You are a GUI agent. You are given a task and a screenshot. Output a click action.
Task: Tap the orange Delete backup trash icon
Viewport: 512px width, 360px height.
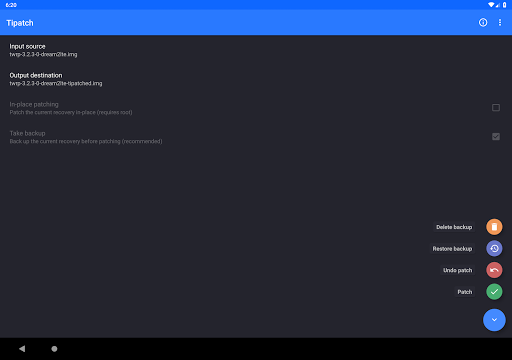[x=494, y=227]
